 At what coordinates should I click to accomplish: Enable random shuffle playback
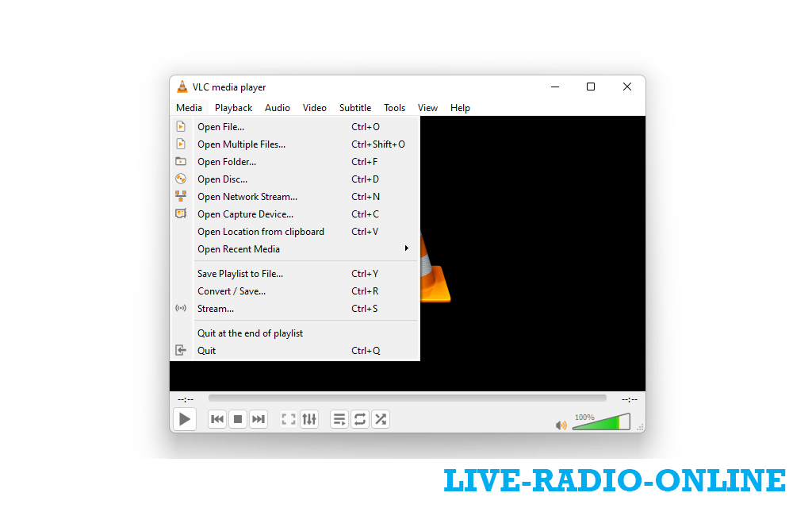tap(381, 419)
